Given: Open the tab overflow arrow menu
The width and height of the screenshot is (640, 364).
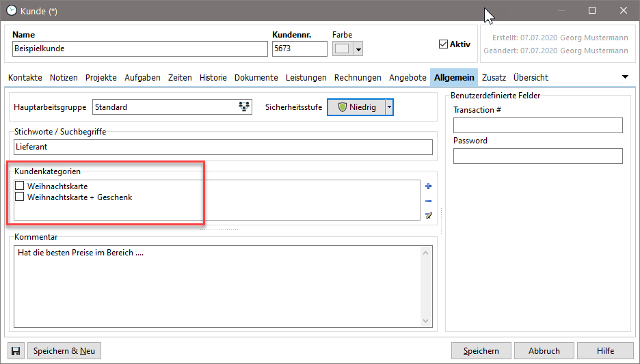Looking at the screenshot, I should point(625,77).
